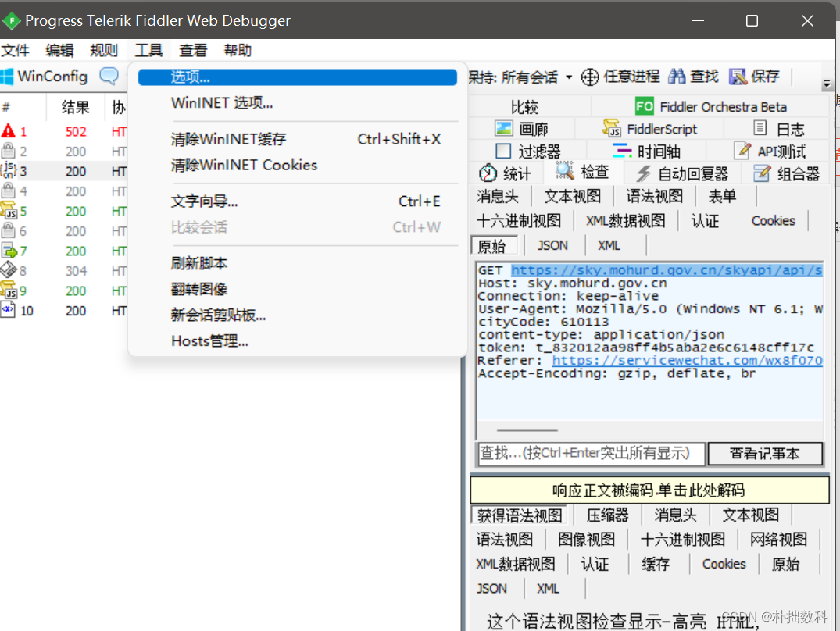Switch to request WebForms (表单) tab
Screen dimensions: 840x631
(722, 197)
